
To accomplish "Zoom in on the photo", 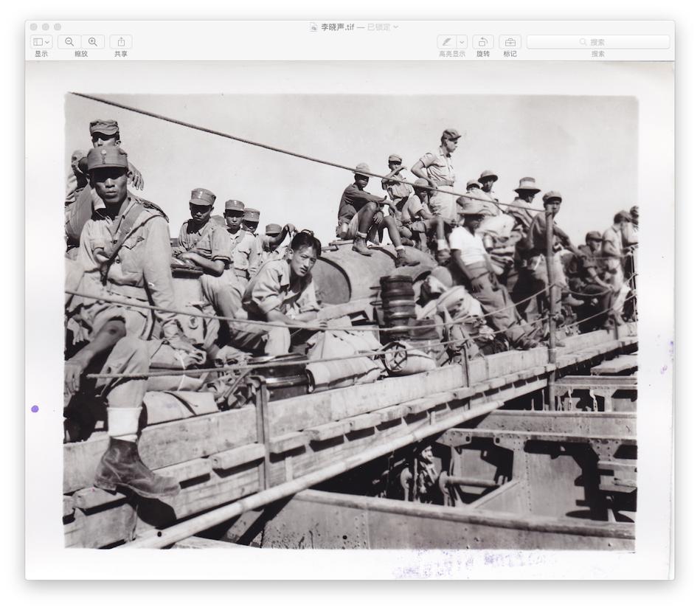I will [93, 42].
